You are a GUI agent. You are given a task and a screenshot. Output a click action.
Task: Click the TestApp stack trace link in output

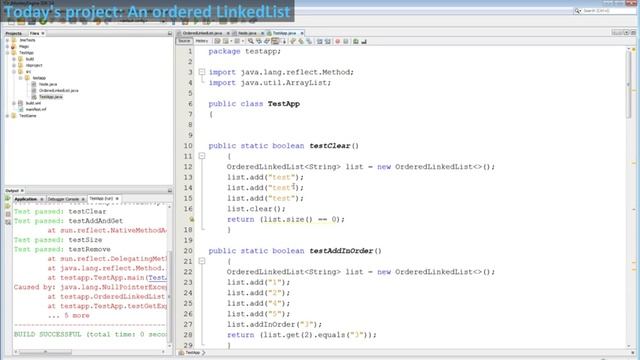158,278
